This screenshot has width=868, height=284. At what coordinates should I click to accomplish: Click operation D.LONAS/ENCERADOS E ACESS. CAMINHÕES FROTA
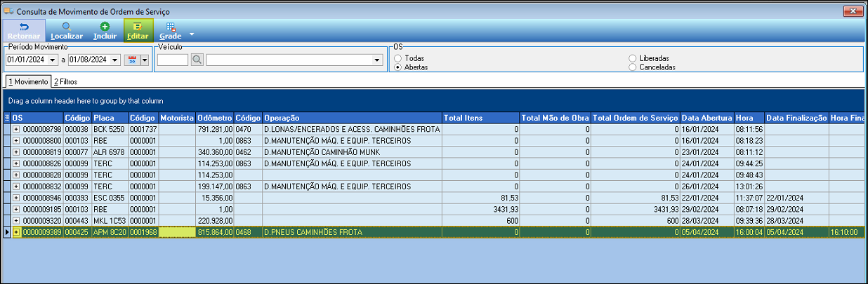click(x=352, y=130)
